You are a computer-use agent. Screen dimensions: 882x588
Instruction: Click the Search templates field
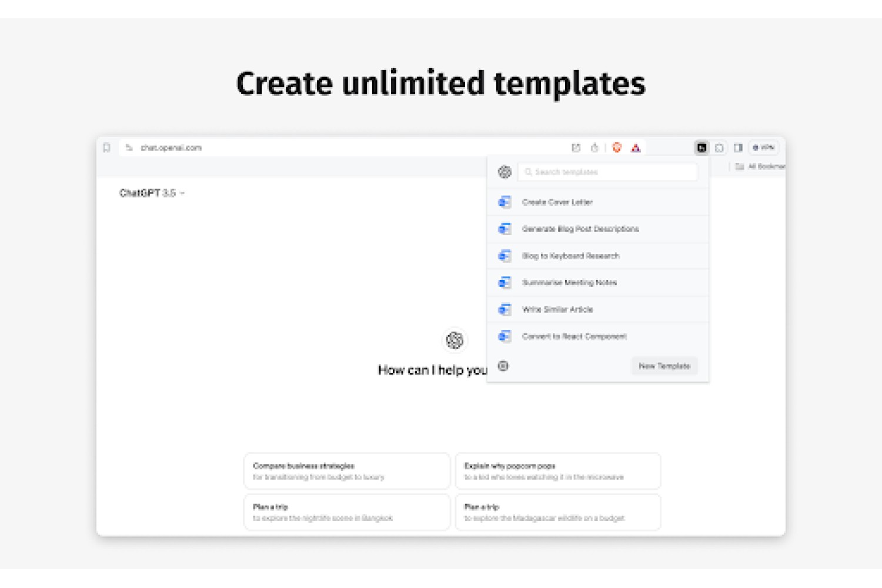(607, 172)
